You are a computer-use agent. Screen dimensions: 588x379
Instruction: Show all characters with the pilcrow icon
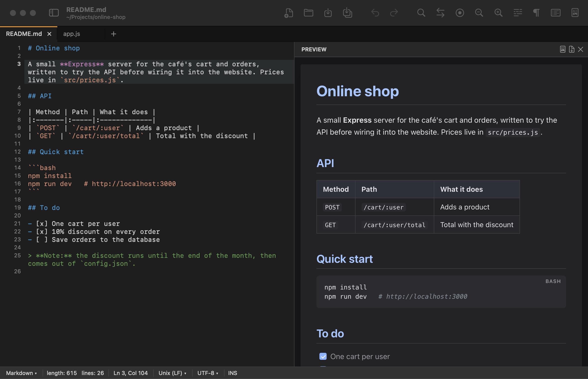tap(536, 13)
